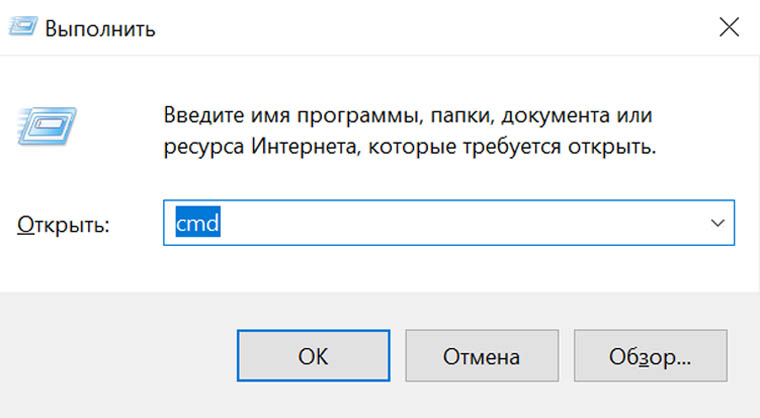The image size is (760, 418).
Task: Dismiss the dialog using the Отмена button
Action: pyautogui.click(x=482, y=356)
